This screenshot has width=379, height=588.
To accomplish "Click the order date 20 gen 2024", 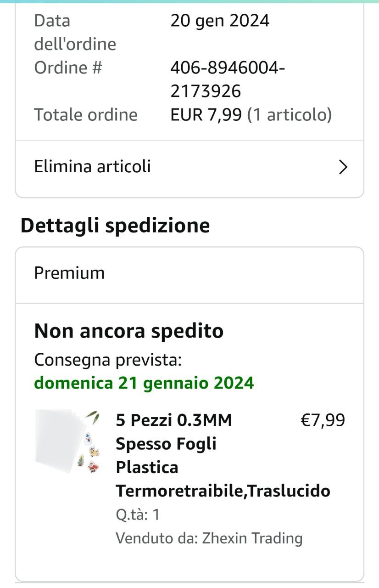I will click(x=220, y=21).
